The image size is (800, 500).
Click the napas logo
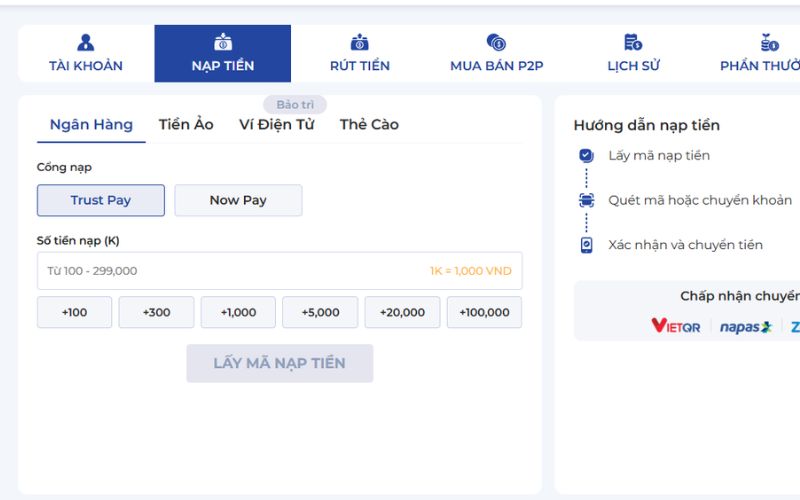click(x=746, y=327)
